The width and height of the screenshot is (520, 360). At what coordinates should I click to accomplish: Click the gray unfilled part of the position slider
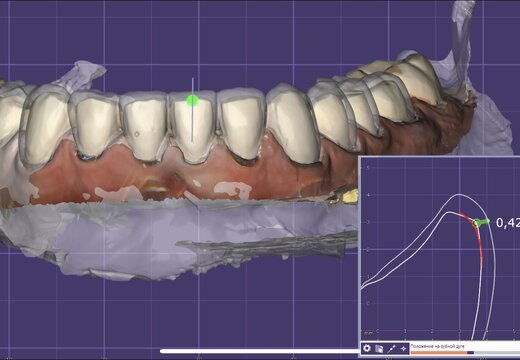pyautogui.click(x=497, y=353)
